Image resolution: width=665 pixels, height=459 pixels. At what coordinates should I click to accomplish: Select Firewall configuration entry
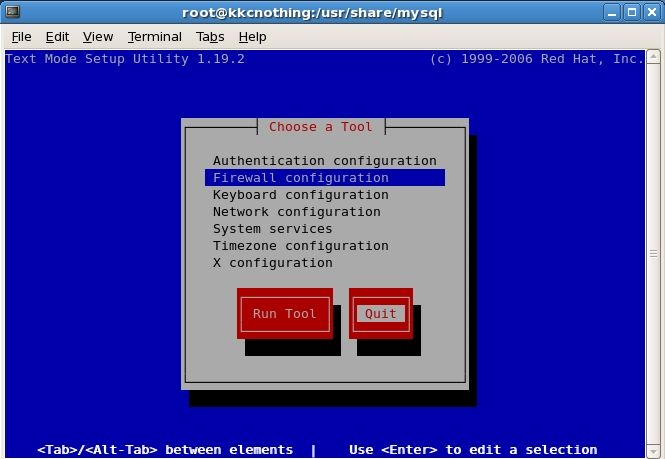pyautogui.click(x=325, y=178)
